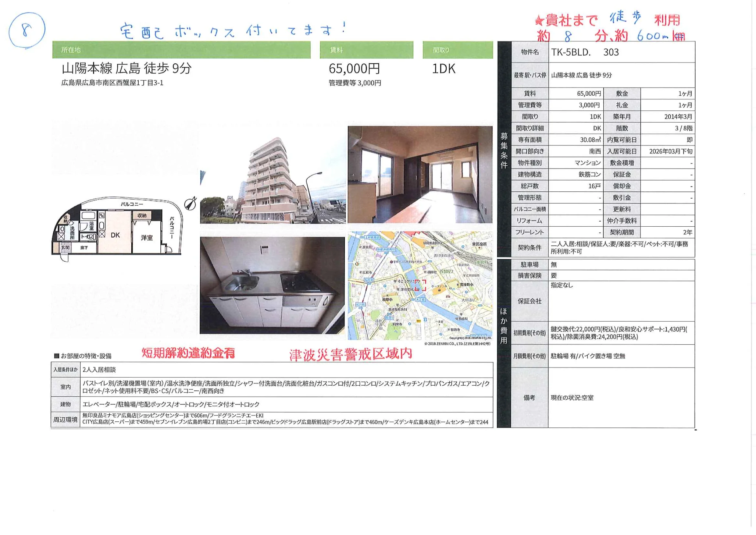The width and height of the screenshot is (756, 535).
Task: Click the green 賃料 header
Action: (x=366, y=50)
